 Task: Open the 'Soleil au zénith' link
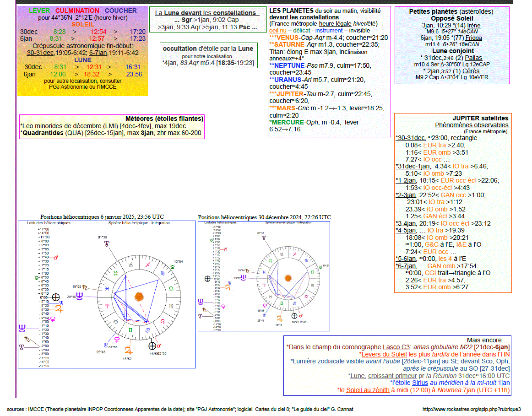point(368,390)
